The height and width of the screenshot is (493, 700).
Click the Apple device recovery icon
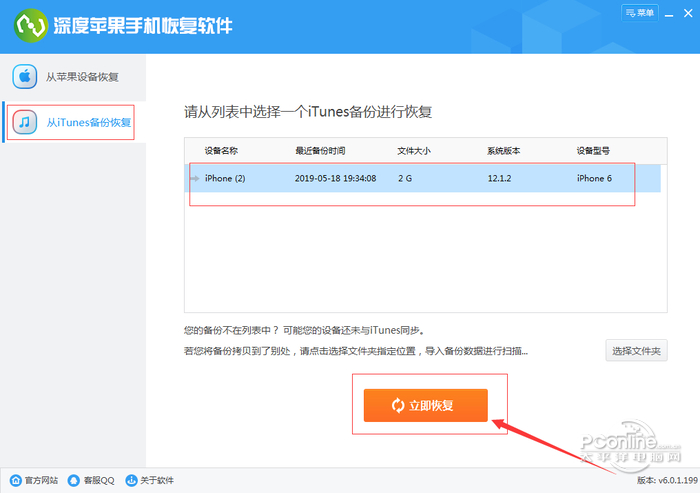coord(25,76)
